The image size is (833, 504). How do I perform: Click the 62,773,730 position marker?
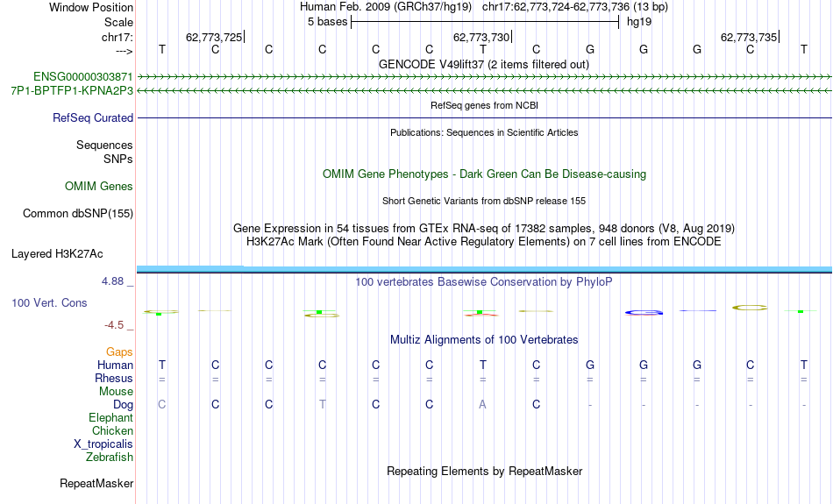pos(481,37)
